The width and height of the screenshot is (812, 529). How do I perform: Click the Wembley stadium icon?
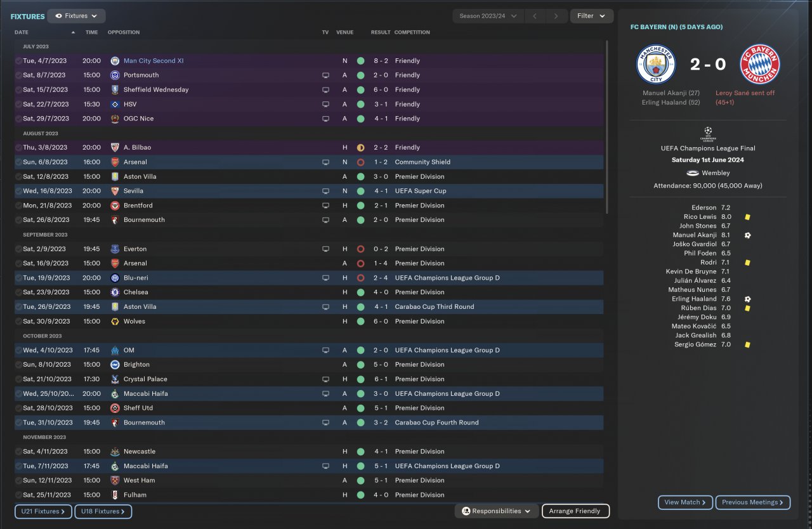pyautogui.click(x=693, y=173)
